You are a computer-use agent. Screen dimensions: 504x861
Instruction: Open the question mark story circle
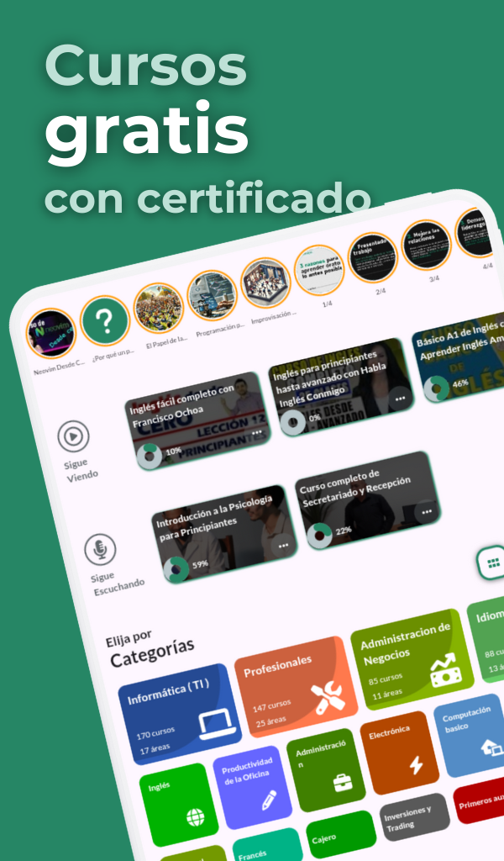pyautogui.click(x=105, y=320)
